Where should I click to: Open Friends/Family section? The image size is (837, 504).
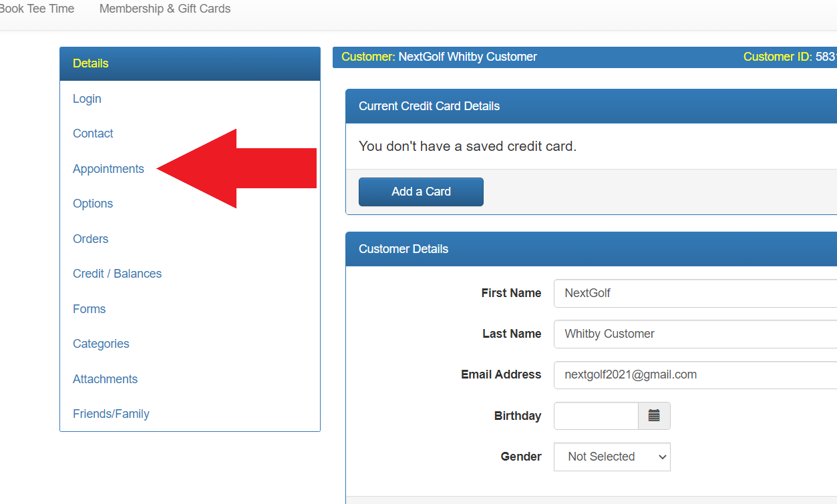(x=111, y=414)
